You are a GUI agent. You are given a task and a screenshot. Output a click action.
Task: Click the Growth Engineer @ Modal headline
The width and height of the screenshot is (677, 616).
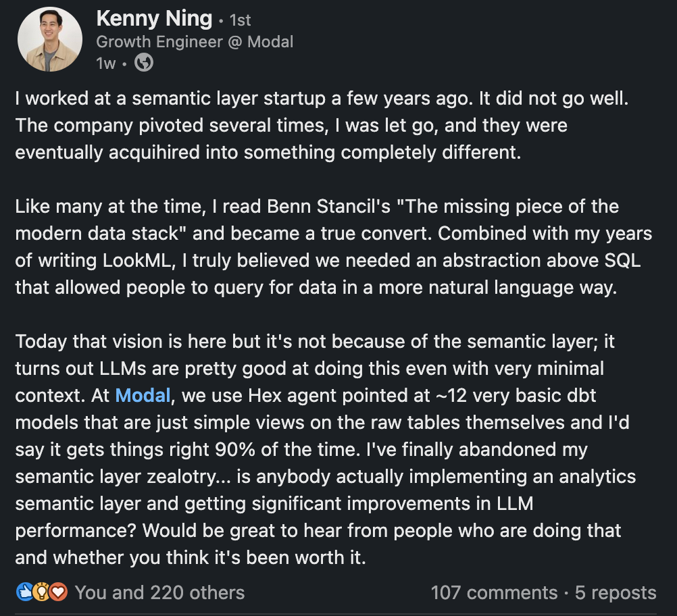point(195,41)
